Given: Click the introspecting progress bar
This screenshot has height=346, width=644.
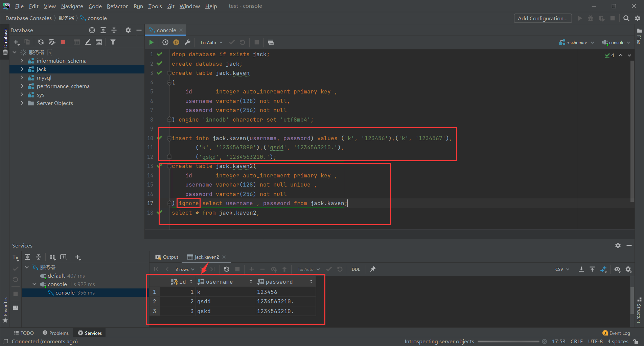Looking at the screenshot, I should 508,341.
